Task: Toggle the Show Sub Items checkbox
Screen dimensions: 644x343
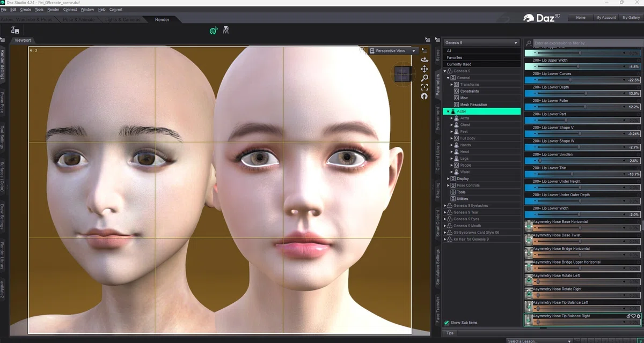Action: pos(447,323)
